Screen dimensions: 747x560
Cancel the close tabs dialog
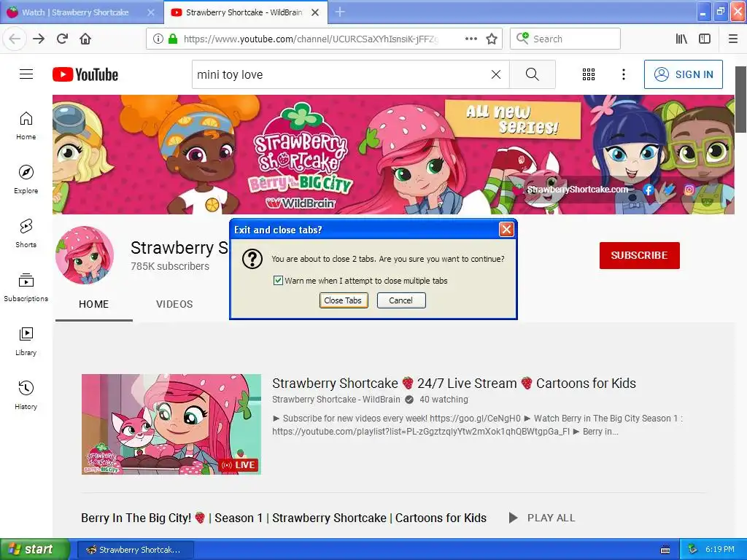pos(401,300)
